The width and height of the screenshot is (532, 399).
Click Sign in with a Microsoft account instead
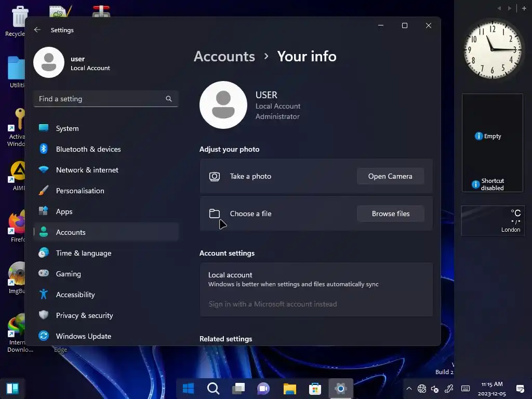tap(272, 304)
